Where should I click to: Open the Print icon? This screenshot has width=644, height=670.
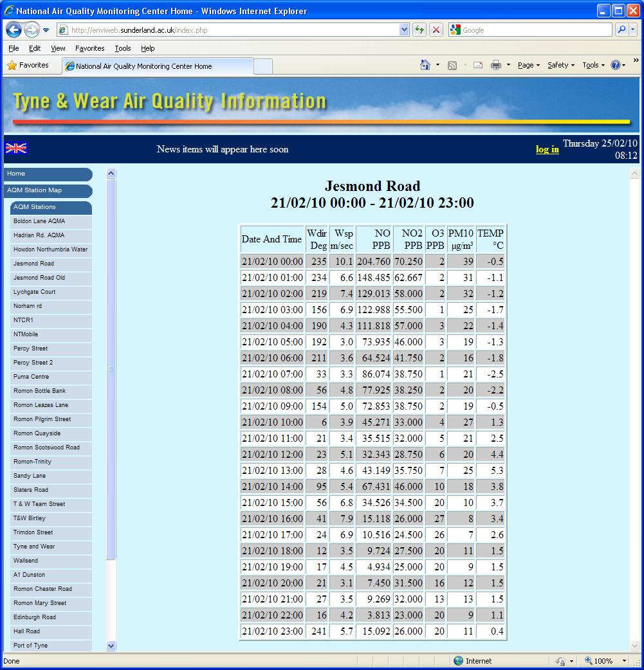[496, 65]
